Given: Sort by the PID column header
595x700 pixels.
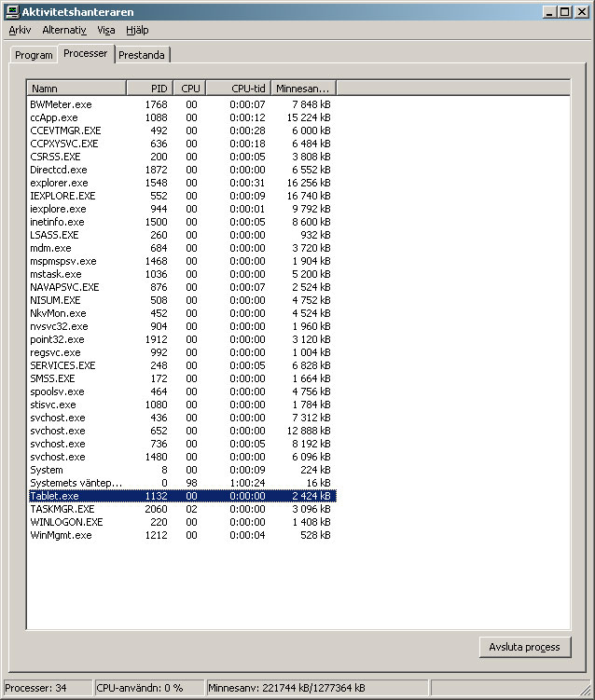Looking at the screenshot, I should [x=149, y=89].
